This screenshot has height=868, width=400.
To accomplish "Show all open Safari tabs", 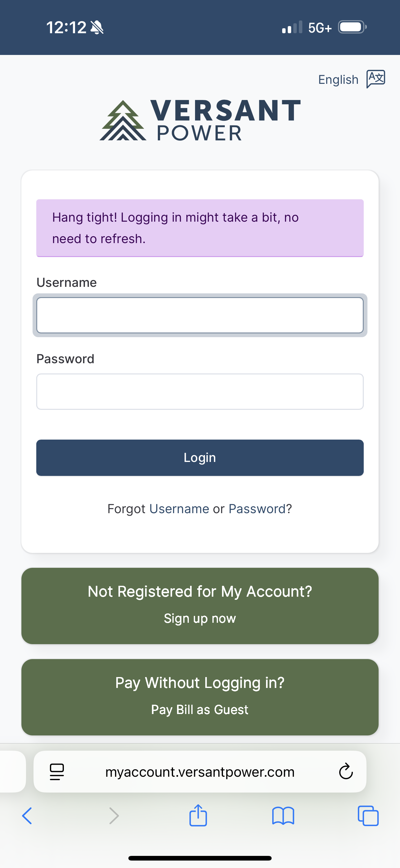I will click(x=368, y=816).
